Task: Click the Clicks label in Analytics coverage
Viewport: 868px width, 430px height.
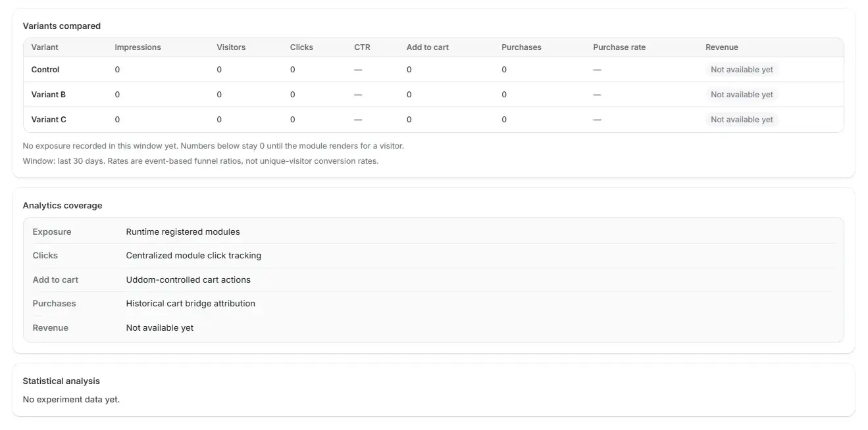Action: 45,256
